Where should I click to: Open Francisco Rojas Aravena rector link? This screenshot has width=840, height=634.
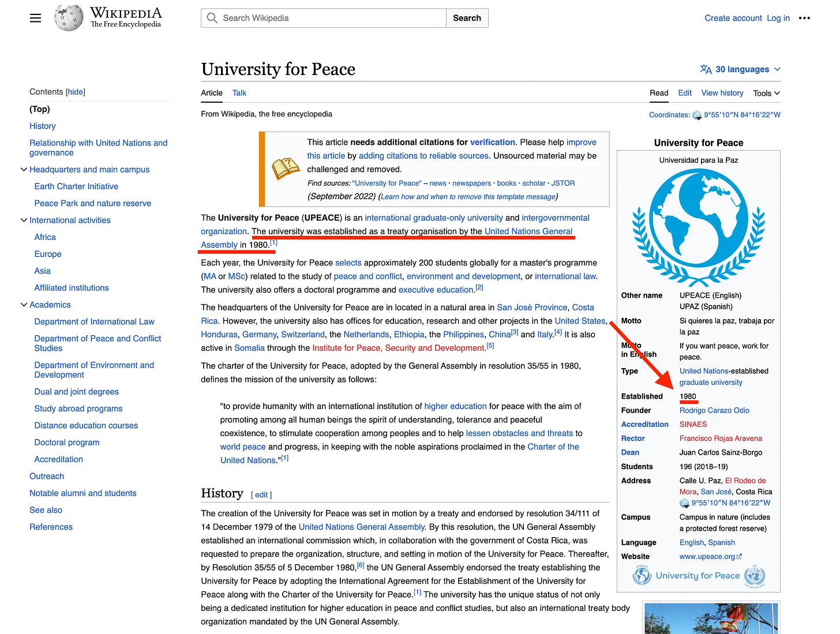(x=721, y=438)
